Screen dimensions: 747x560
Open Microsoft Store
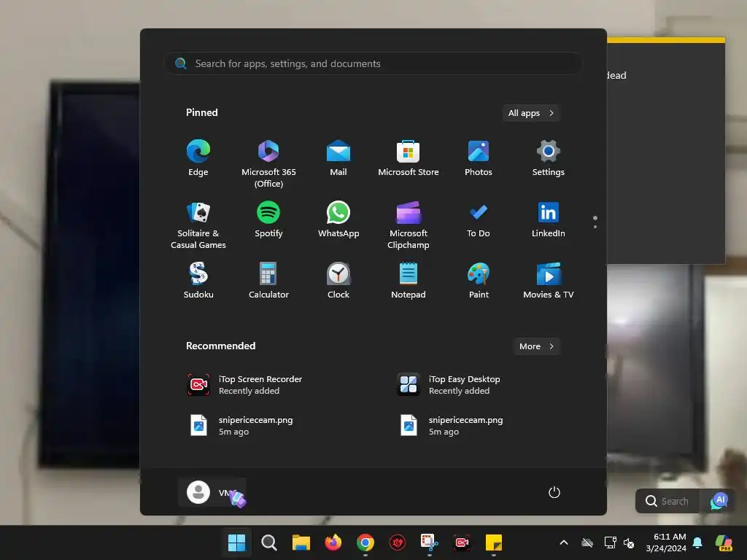click(409, 158)
